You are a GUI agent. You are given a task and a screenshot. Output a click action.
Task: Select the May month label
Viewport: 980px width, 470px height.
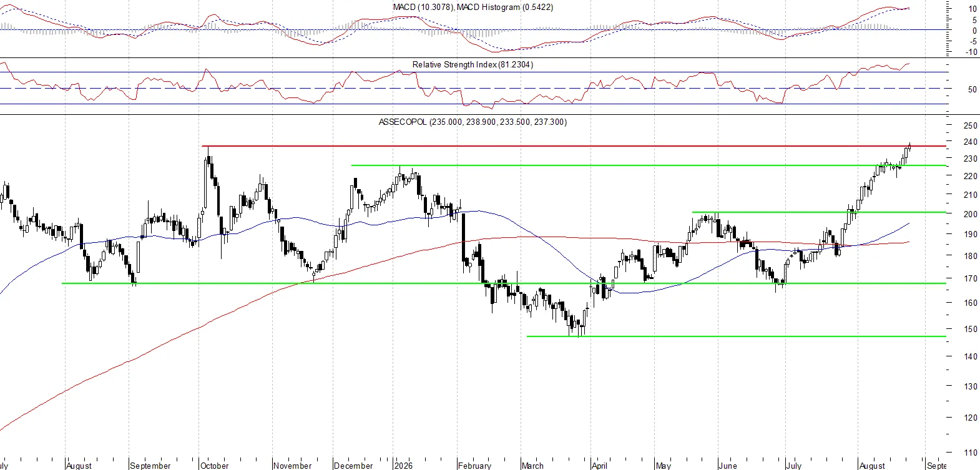[x=664, y=466]
